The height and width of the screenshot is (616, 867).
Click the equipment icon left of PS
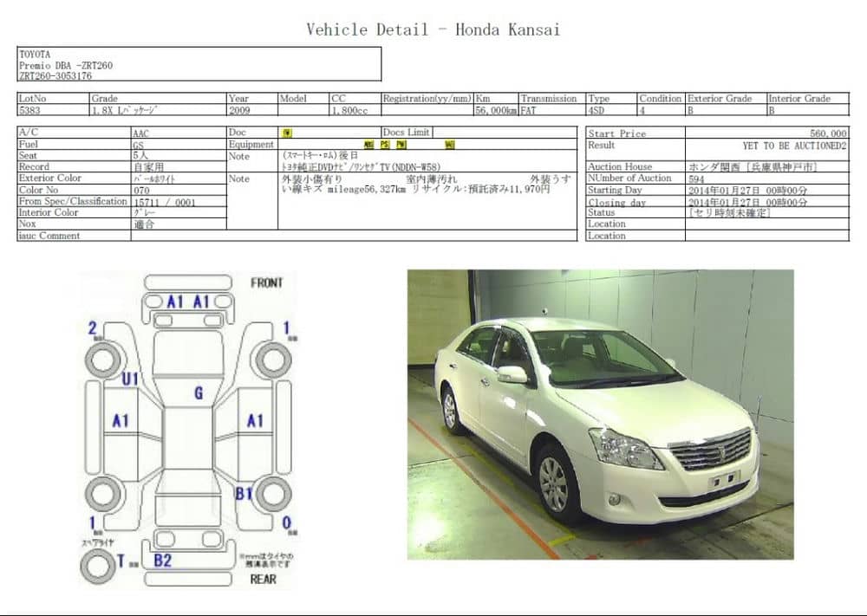pyautogui.click(x=368, y=145)
